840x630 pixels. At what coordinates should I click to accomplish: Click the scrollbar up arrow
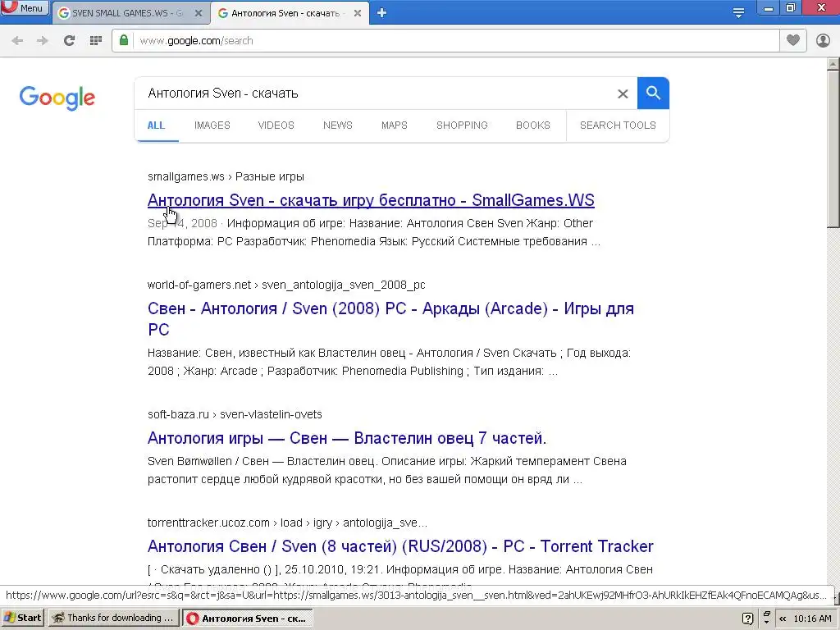point(833,64)
